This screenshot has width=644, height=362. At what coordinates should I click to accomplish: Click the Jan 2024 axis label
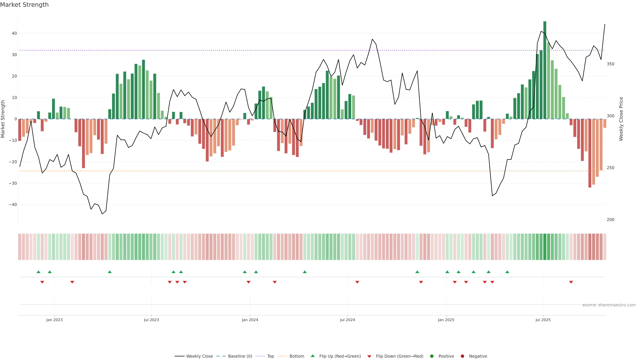(x=250, y=320)
